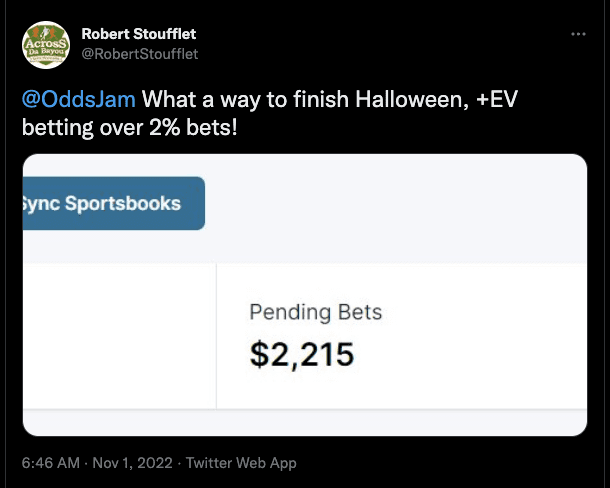
Task: Click "What a way to finish" tweet text
Action: 245,99
